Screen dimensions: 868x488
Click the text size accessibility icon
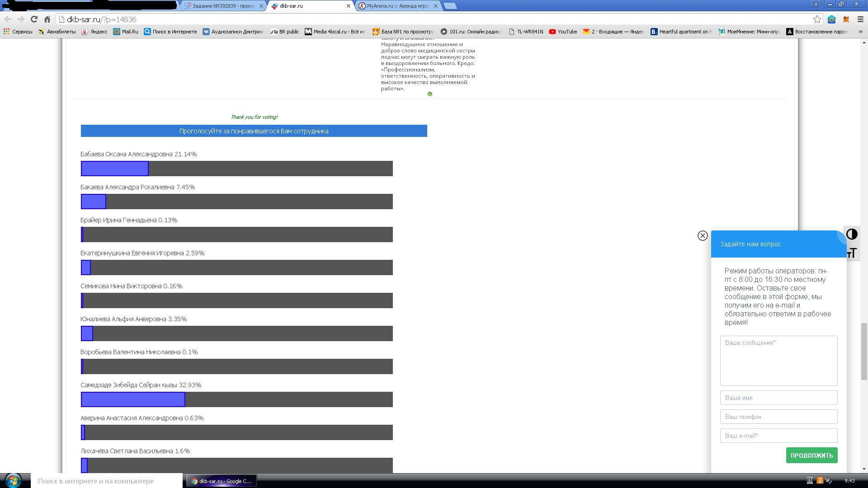852,253
